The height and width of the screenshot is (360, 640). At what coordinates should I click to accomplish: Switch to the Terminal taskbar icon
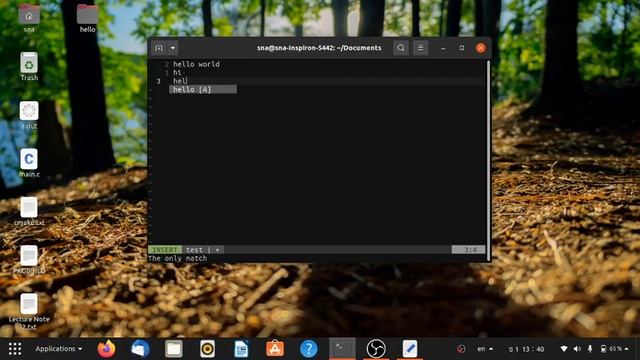(342, 349)
